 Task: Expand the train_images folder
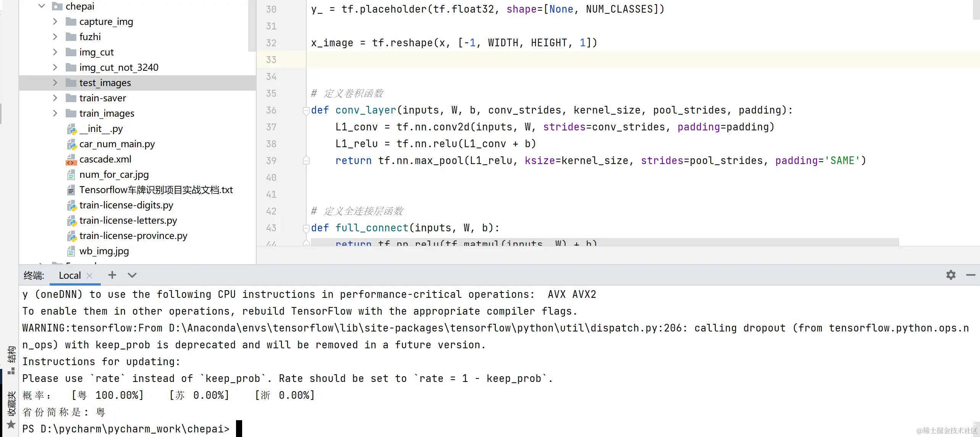click(55, 114)
